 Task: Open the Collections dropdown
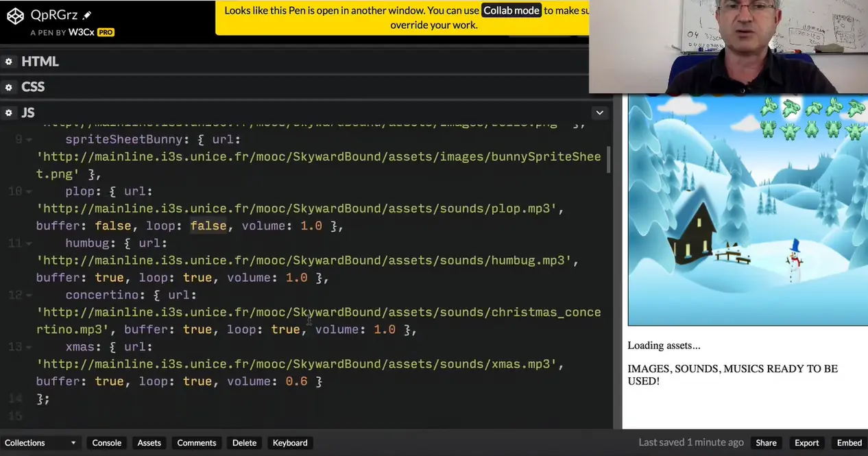(x=40, y=443)
